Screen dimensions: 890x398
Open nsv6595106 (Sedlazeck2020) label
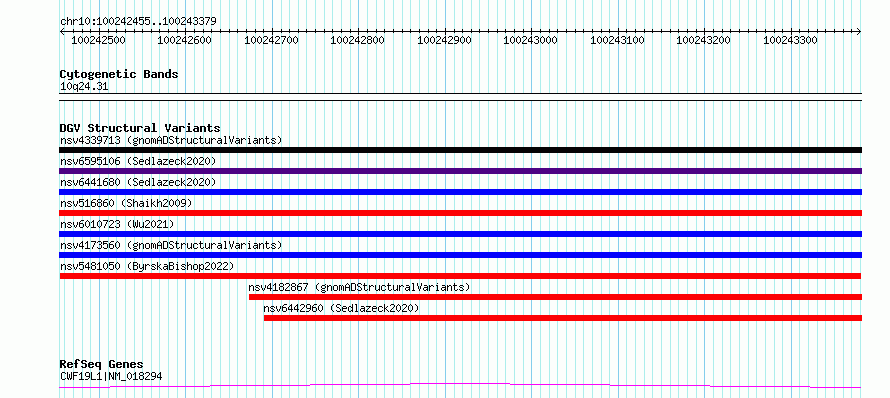[138, 161]
